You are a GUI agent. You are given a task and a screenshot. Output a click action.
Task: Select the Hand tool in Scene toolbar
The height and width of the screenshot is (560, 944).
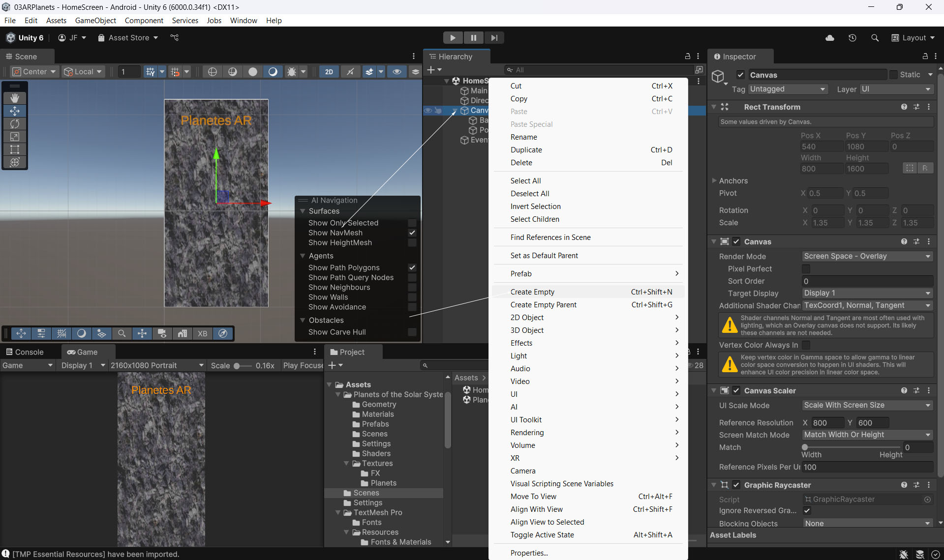[x=15, y=98]
